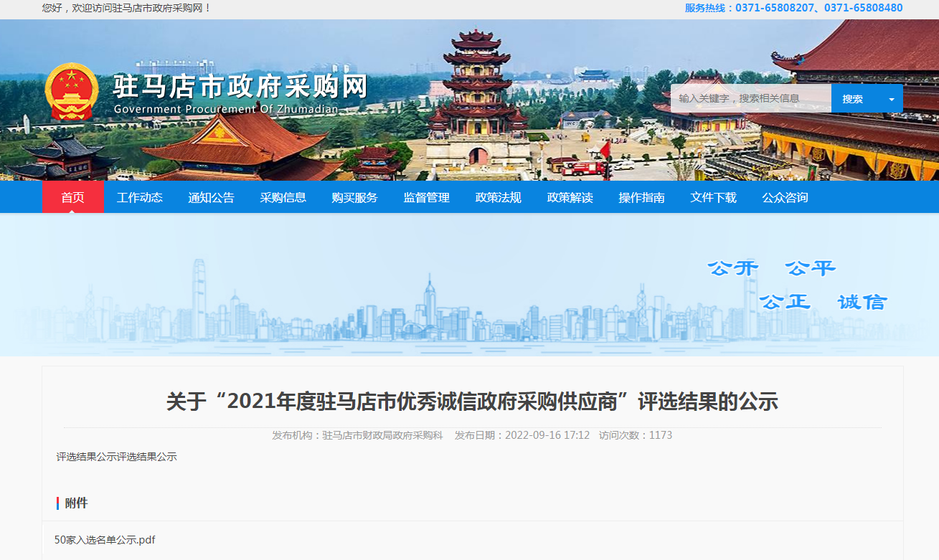The image size is (939, 560).
Task: Click the welcome greeting 您好，欢迎访问 text
Action: [x=127, y=8]
